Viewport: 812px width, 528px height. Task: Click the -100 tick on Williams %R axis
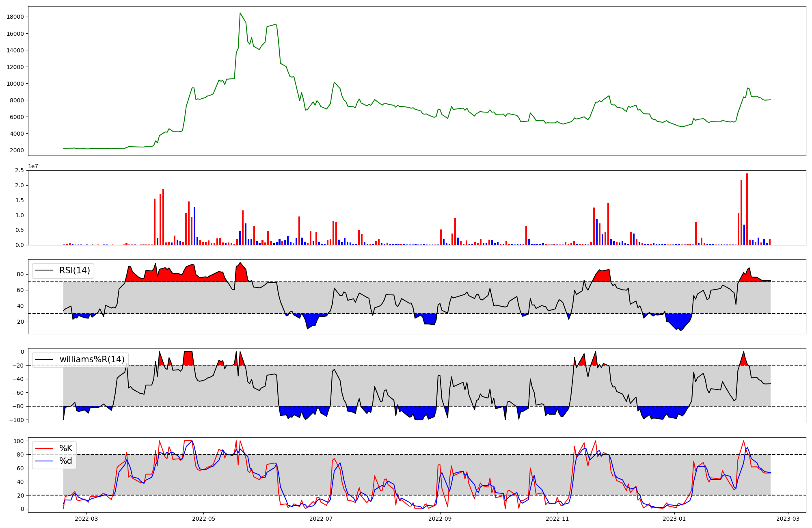17,420
